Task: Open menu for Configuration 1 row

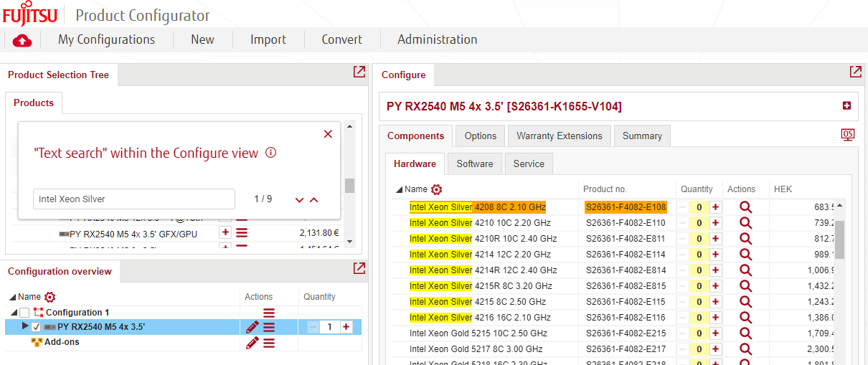Action: coord(269,313)
